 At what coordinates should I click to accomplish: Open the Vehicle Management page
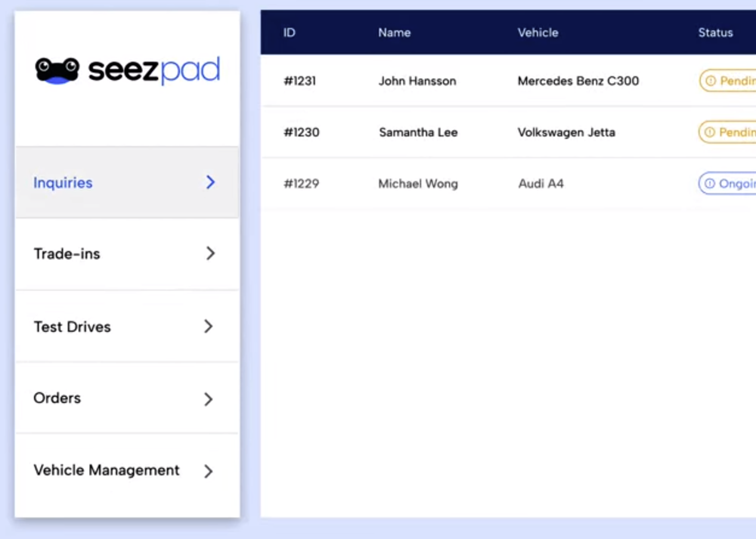click(x=106, y=470)
